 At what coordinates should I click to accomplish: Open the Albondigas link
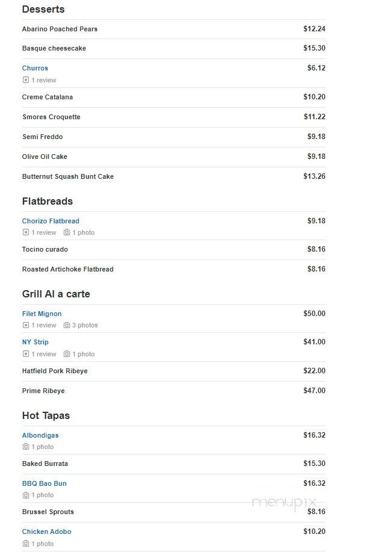point(40,435)
